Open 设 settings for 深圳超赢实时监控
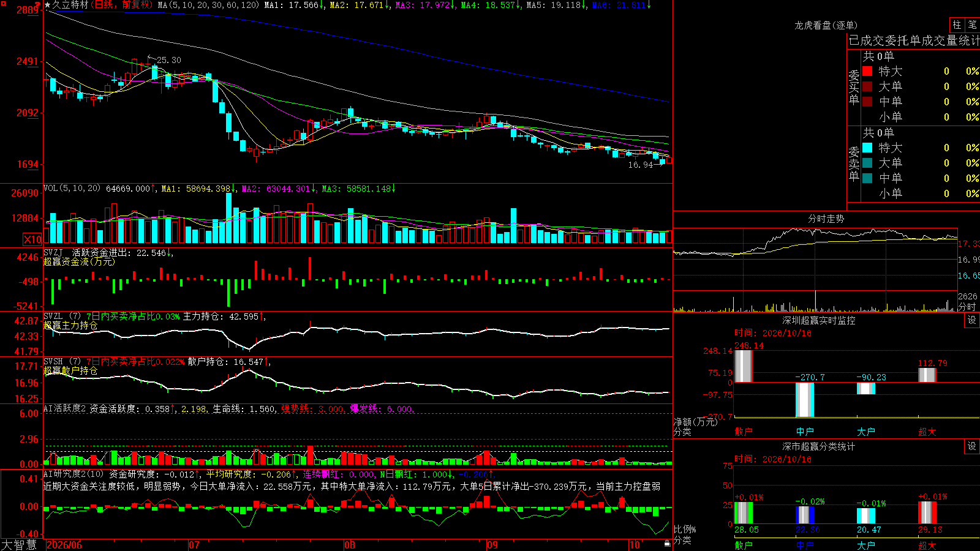Viewport: 980px width, 551px height. (x=972, y=320)
